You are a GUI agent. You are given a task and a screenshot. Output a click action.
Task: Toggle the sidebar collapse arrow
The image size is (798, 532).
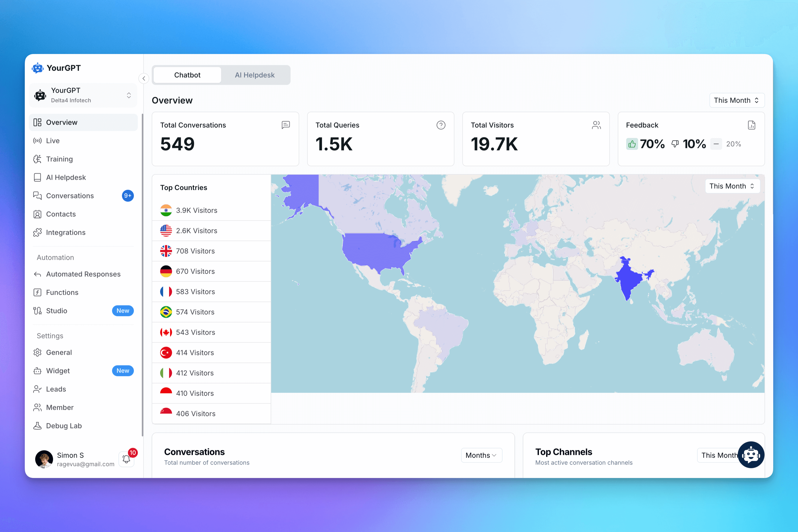[x=144, y=78]
